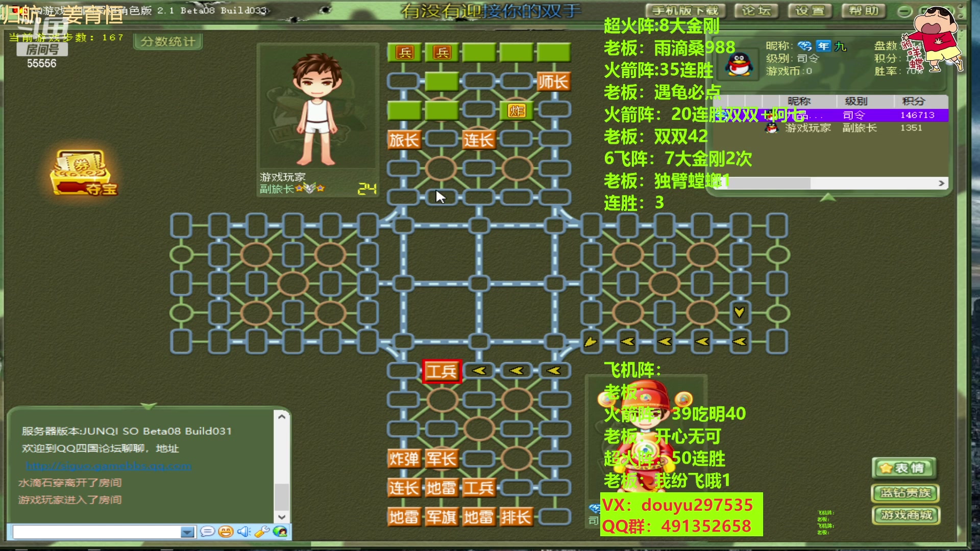This screenshot has height=551, width=980.
Task: Open the 游戏商城 button
Action: coord(905,515)
